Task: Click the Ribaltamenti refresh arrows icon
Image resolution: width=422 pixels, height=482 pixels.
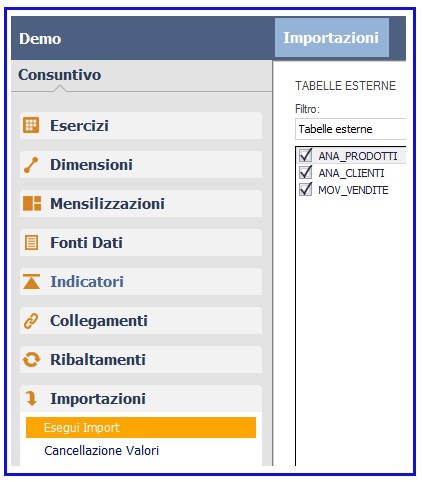Action: (31, 360)
